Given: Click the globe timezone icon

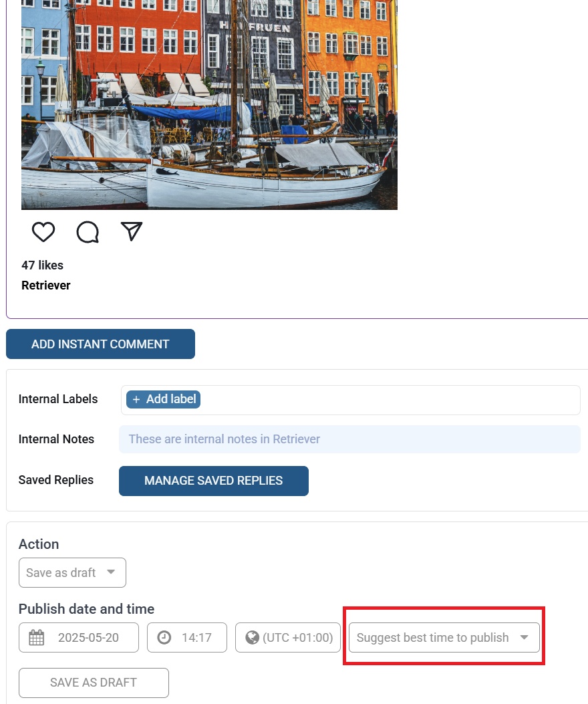Looking at the screenshot, I should coord(253,638).
